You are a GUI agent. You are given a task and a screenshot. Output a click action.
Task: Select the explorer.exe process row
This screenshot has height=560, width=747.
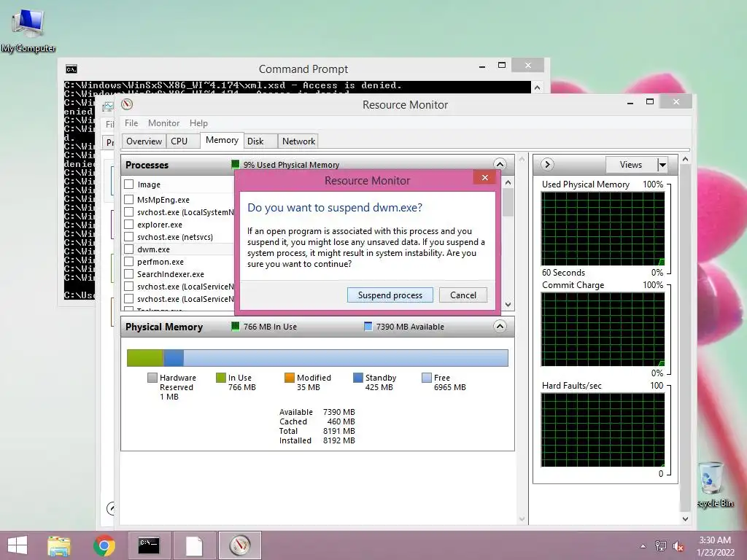click(x=179, y=225)
